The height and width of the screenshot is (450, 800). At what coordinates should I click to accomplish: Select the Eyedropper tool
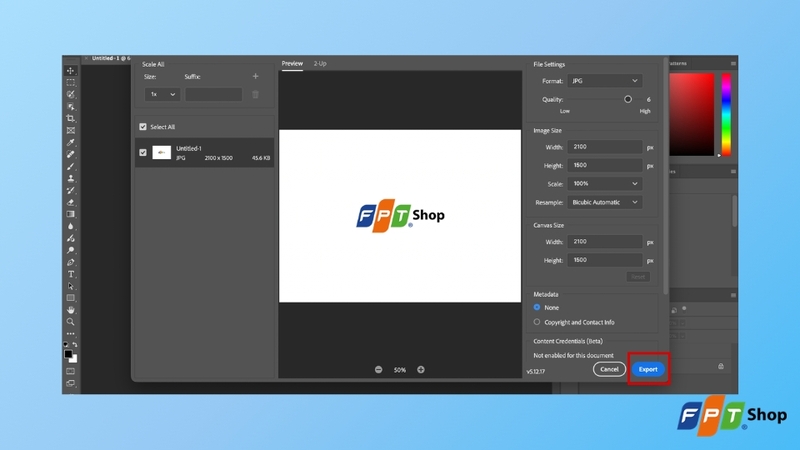[70, 142]
